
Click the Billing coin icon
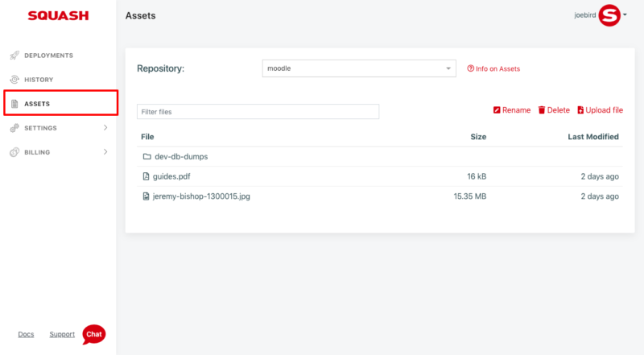(14, 152)
